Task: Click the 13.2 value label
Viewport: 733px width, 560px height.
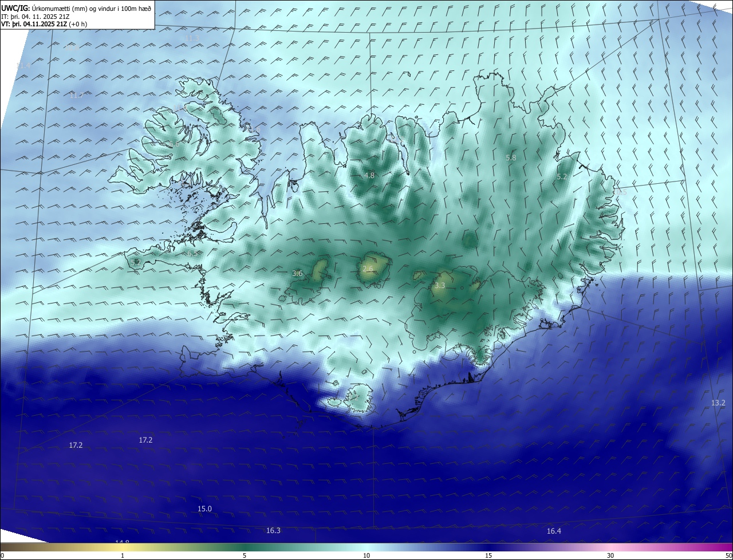Action: point(718,403)
